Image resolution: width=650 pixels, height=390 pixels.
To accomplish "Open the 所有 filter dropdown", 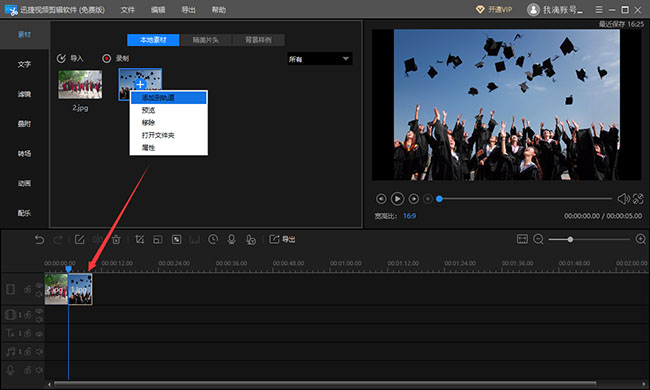I will coord(320,59).
